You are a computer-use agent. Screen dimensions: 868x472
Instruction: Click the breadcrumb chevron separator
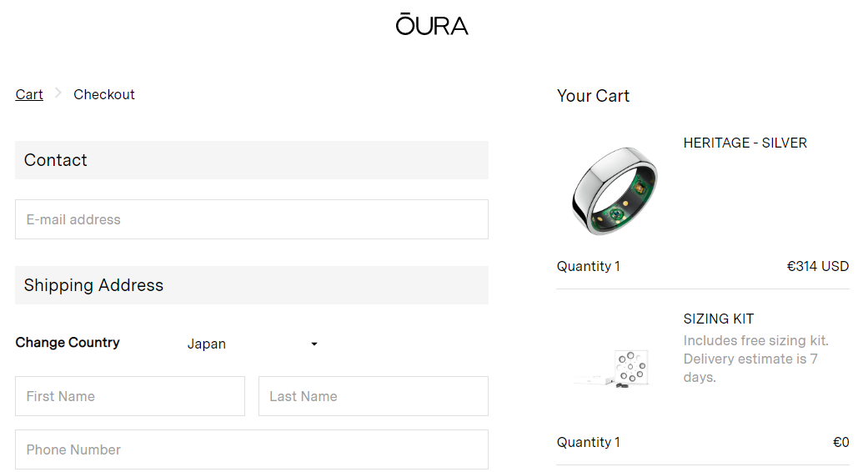58,93
